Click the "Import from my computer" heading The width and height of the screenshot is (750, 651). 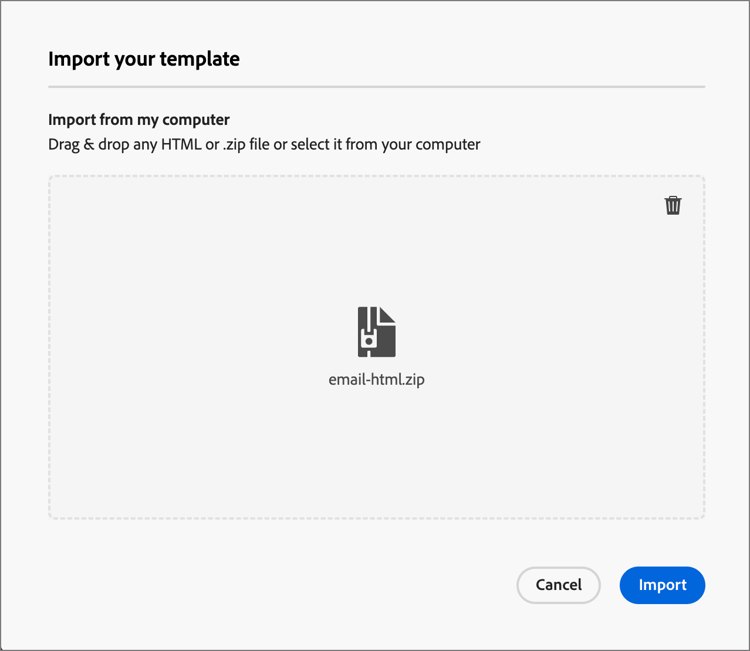click(x=139, y=120)
